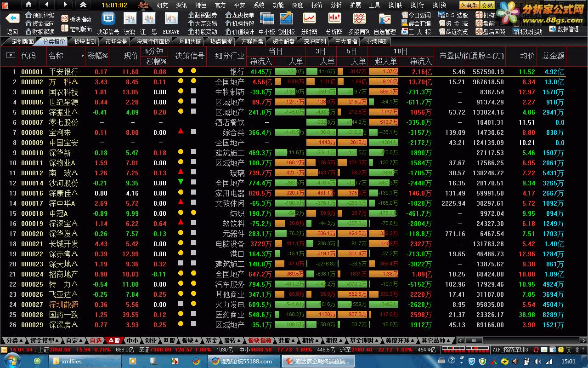588x368 pixels.
Task: Expand the 自选 bottom menu
Action: tap(96, 340)
